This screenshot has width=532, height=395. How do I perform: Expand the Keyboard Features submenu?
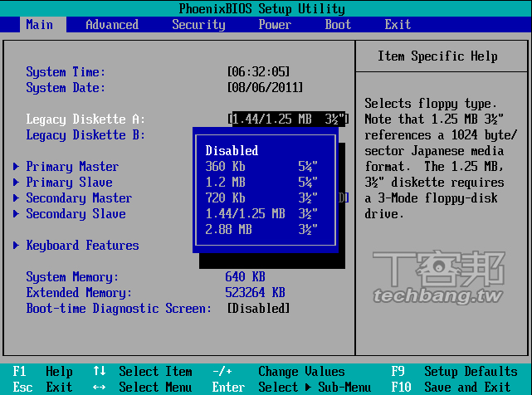point(82,246)
